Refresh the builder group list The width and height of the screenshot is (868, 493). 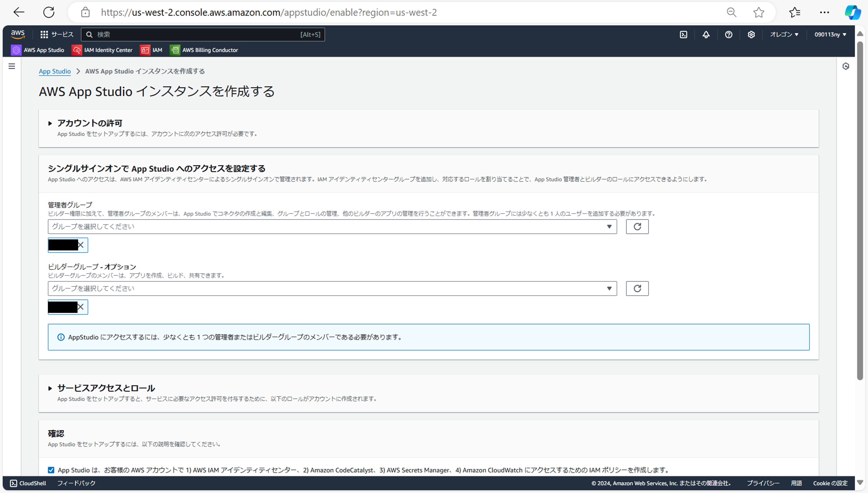(637, 288)
